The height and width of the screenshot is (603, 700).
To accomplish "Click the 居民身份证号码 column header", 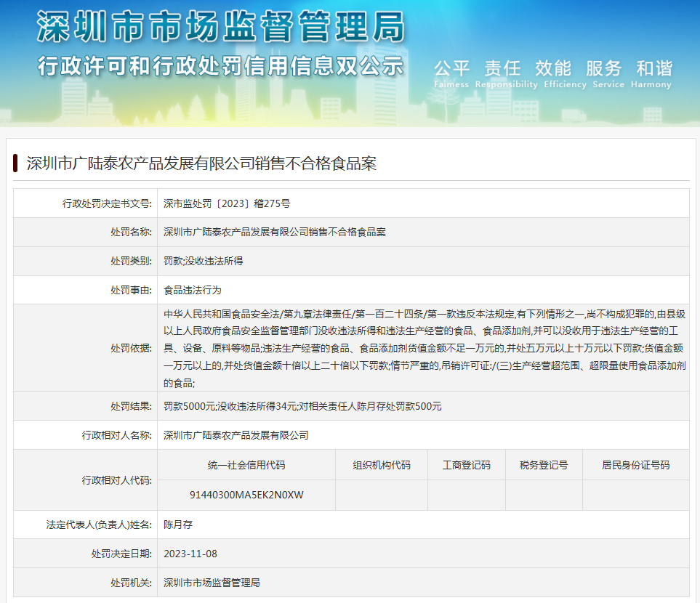I will point(635,465).
